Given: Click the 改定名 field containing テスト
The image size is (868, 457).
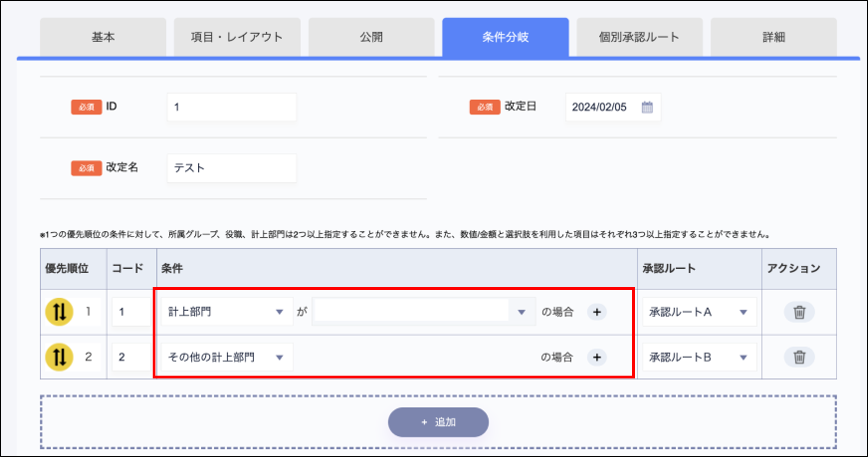Looking at the screenshot, I should 231,167.
